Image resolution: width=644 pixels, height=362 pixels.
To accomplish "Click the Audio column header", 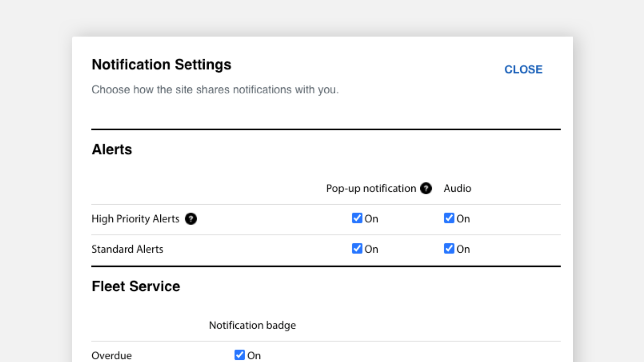I will [x=457, y=188].
